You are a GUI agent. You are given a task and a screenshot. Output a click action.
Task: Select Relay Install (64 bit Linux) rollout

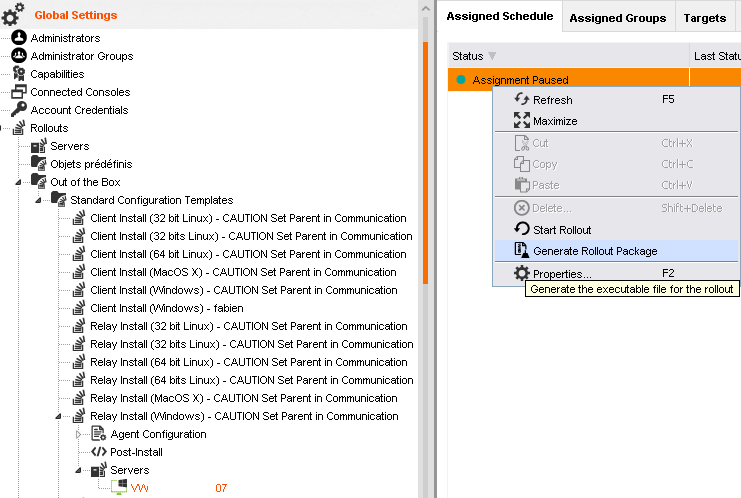click(x=249, y=362)
